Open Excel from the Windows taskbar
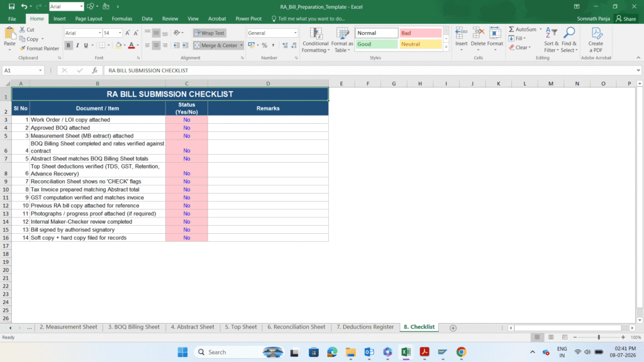Screen dimensions: 644x362 pos(406,352)
